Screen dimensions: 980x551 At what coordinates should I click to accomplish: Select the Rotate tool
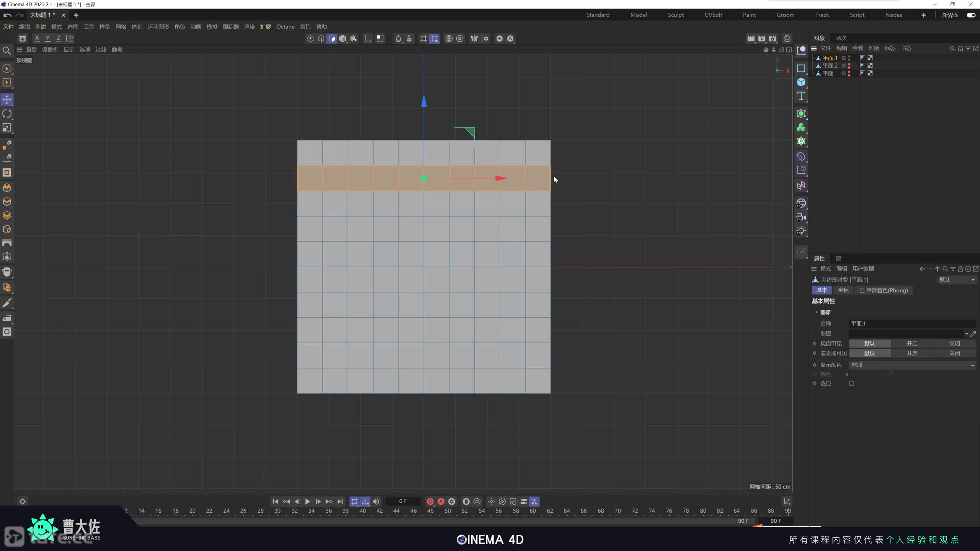click(7, 114)
